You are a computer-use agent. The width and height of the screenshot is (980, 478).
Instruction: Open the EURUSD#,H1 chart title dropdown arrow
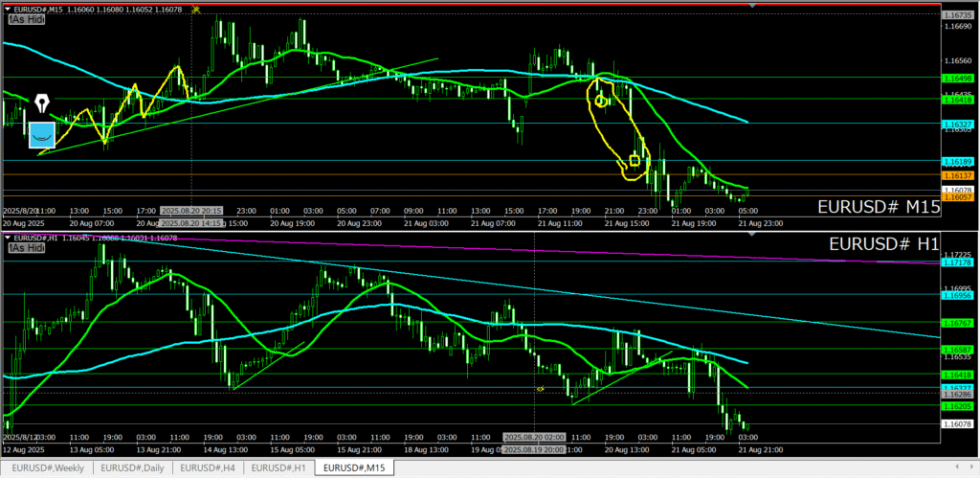pos(9,238)
